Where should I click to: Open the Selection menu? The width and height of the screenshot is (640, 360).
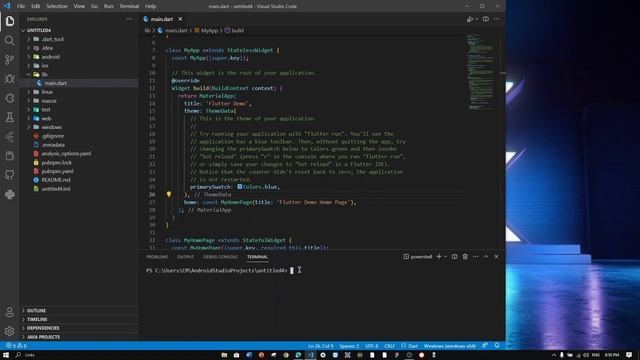(57, 6)
